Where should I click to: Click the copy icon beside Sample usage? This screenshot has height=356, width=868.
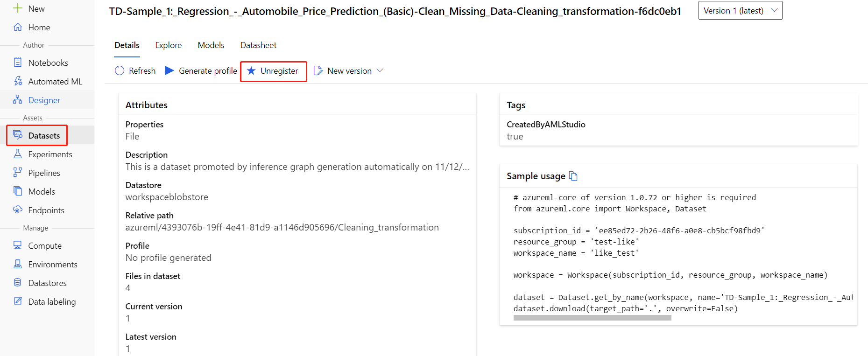pos(573,176)
